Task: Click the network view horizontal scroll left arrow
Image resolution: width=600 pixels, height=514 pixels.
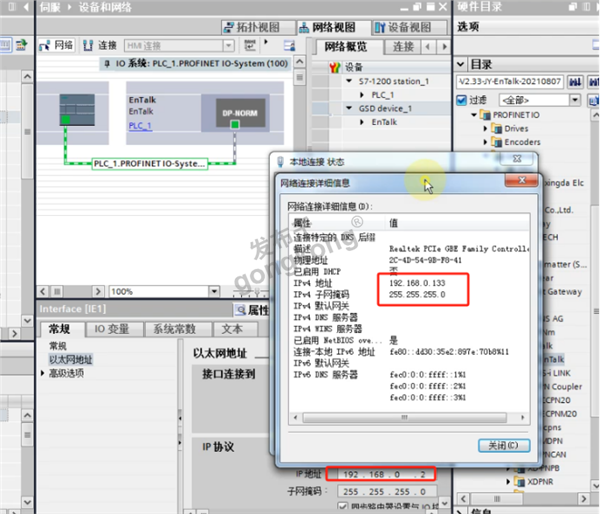Action: [x=43, y=292]
